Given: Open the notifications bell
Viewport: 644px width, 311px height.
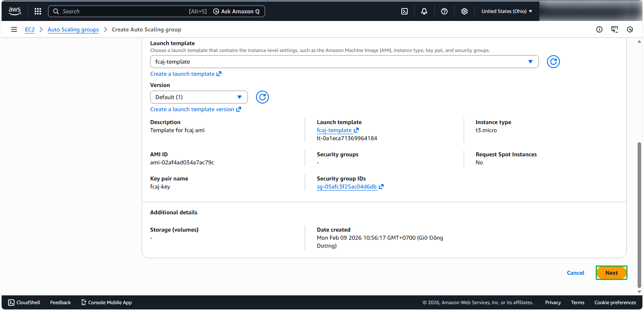Looking at the screenshot, I should pos(424,11).
